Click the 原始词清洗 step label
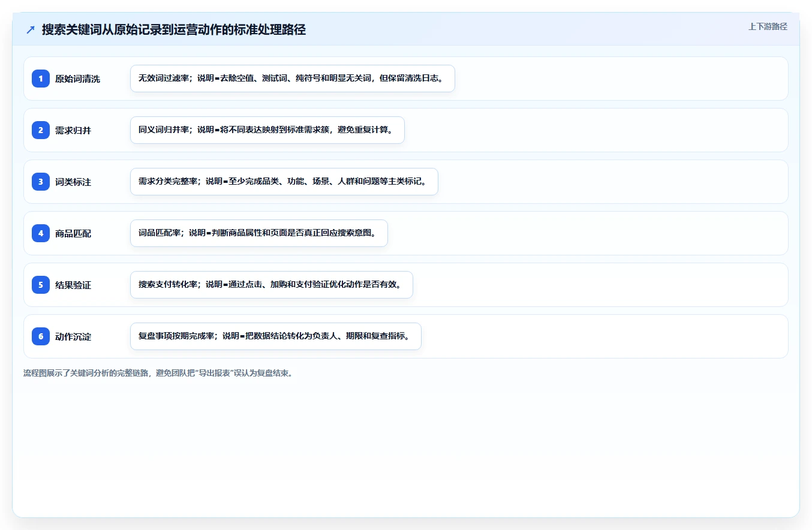 coord(77,79)
